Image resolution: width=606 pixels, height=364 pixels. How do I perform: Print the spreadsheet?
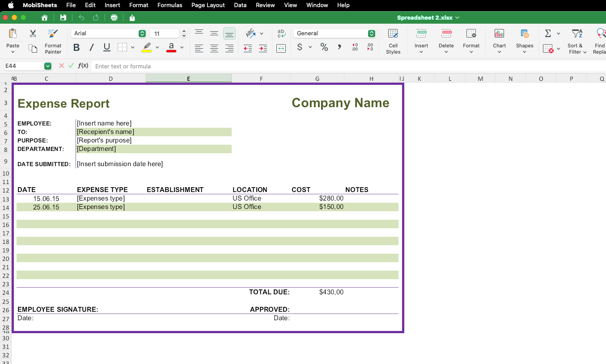click(x=114, y=18)
